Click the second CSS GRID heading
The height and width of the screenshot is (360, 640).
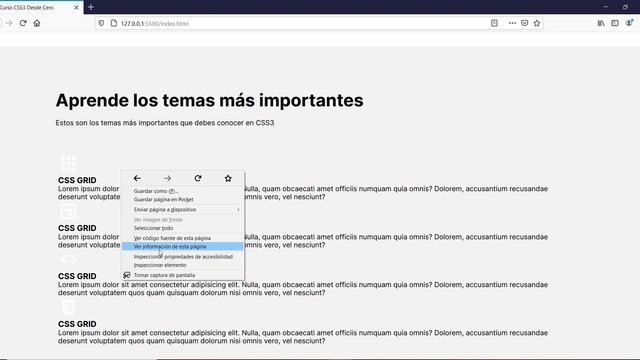pyautogui.click(x=77, y=228)
